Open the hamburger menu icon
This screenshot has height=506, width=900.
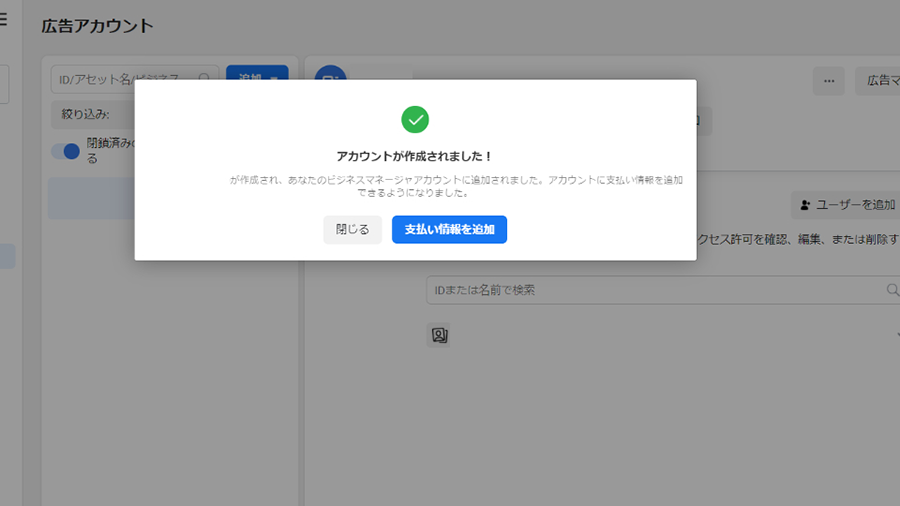click(x=3, y=20)
